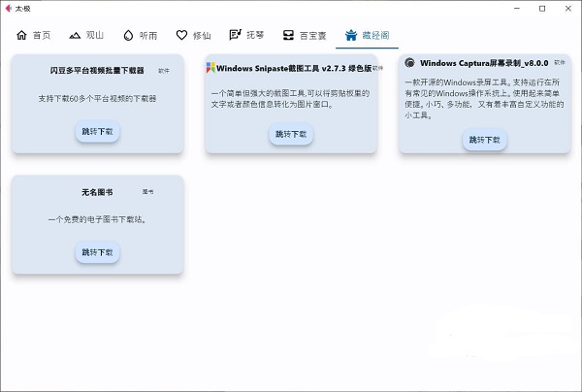Click the Snipaste description text
The width and height of the screenshot is (582, 392).
pyautogui.click(x=290, y=99)
